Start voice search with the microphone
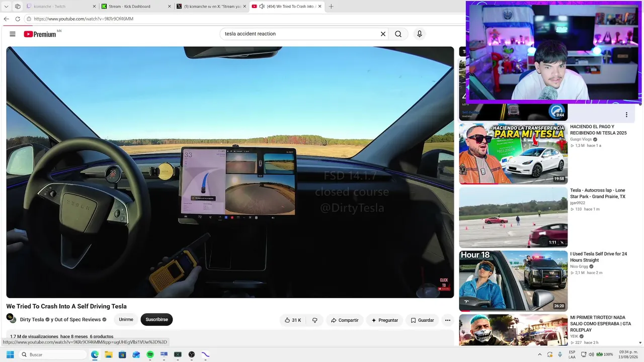 pyautogui.click(x=420, y=34)
